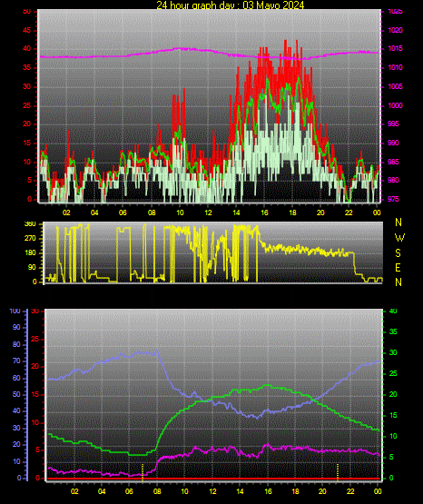This screenshot has height=504, width=423.
Task: Click the red 25 label on the bottom graph
Action: (x=34, y=340)
